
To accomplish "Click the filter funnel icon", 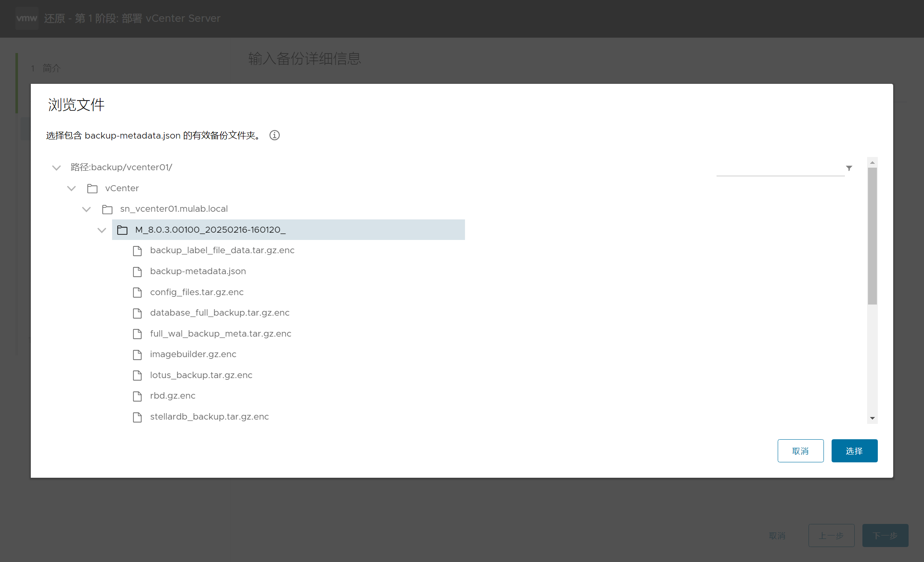I will coord(849,168).
